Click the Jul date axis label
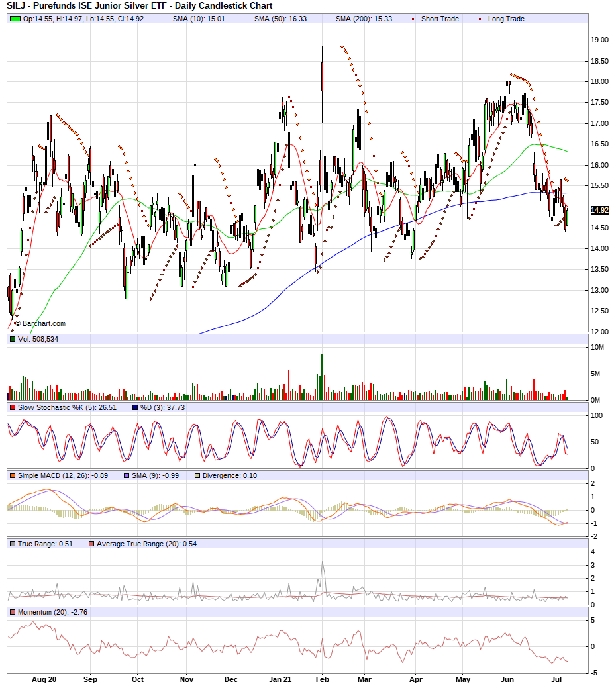This screenshot has height=700, width=616. coord(556,679)
